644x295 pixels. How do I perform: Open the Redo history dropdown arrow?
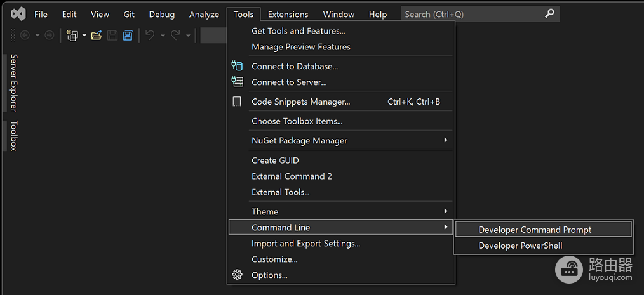coord(188,36)
